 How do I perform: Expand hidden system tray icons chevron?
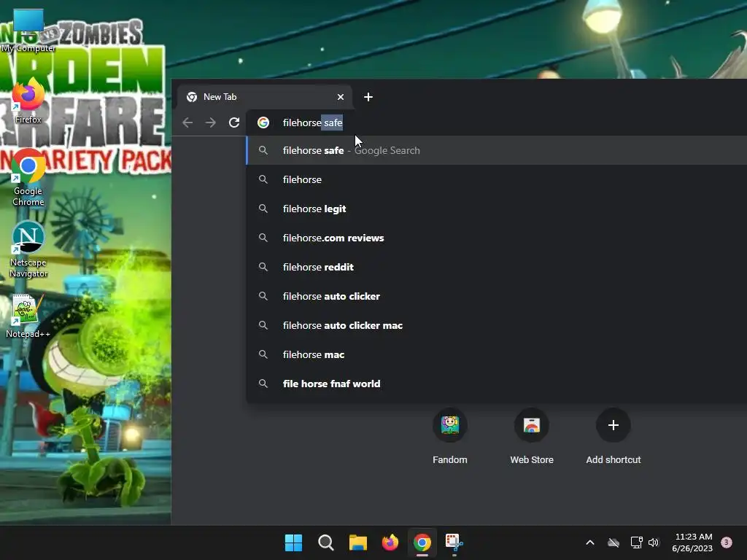(589, 542)
